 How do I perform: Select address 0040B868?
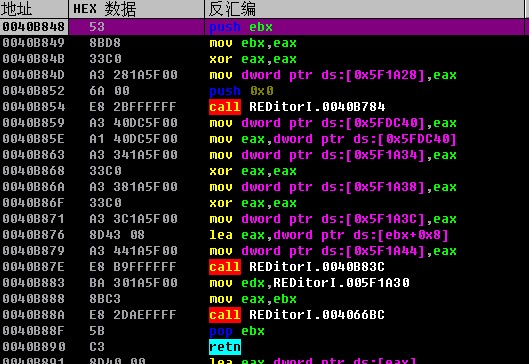click(33, 171)
